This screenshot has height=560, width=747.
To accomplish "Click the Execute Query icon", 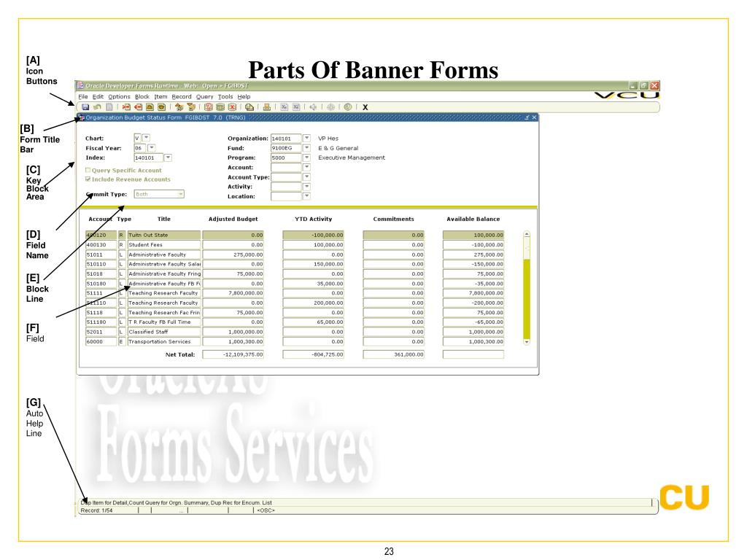I will 220,107.
